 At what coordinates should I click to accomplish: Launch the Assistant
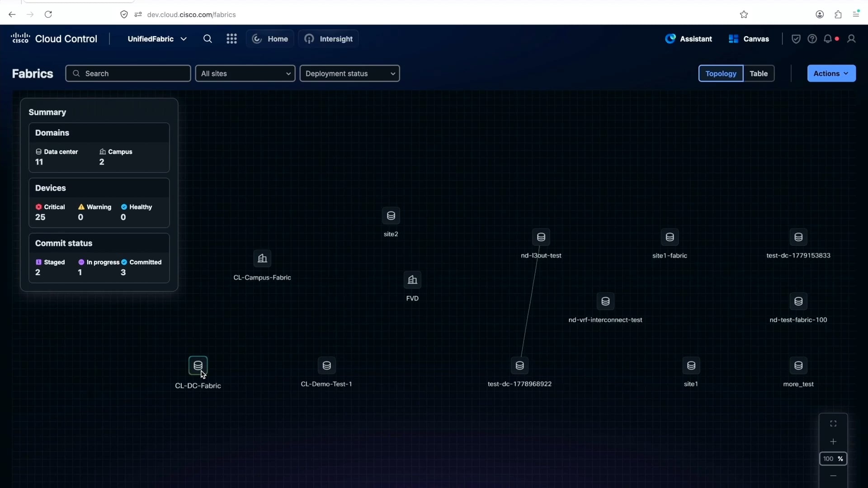(x=689, y=39)
